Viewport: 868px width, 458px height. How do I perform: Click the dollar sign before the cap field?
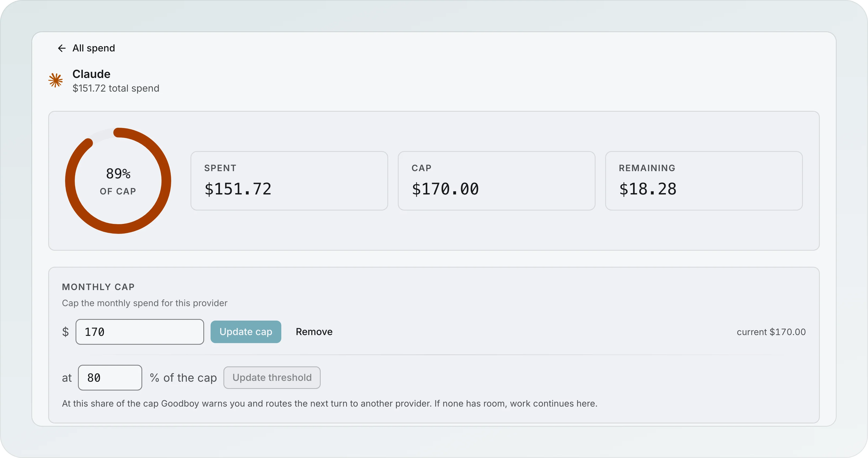pyautogui.click(x=65, y=332)
